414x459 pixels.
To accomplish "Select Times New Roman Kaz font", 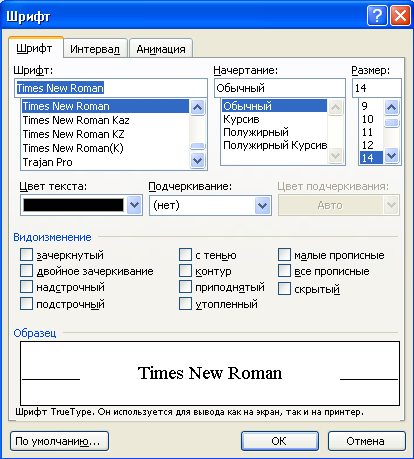I will coord(105,120).
